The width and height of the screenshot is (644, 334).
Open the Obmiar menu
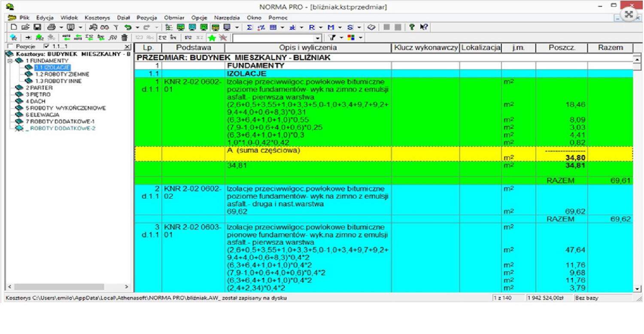pyautogui.click(x=174, y=18)
